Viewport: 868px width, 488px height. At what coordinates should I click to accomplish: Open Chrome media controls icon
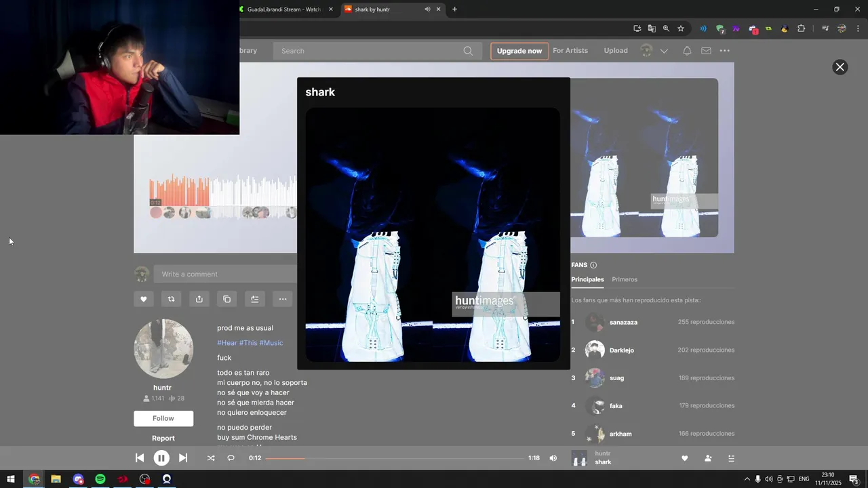[x=825, y=28]
